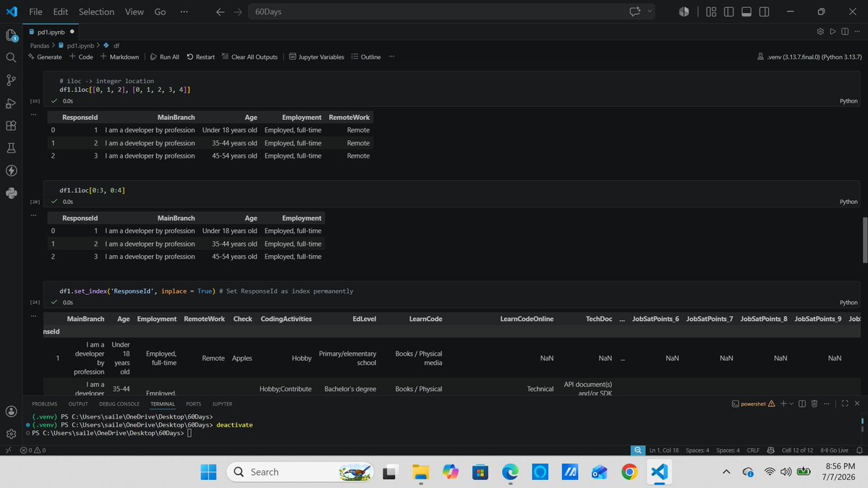The height and width of the screenshot is (488, 868).
Task: Open the Manage gear in activity bar
Action: point(11,434)
